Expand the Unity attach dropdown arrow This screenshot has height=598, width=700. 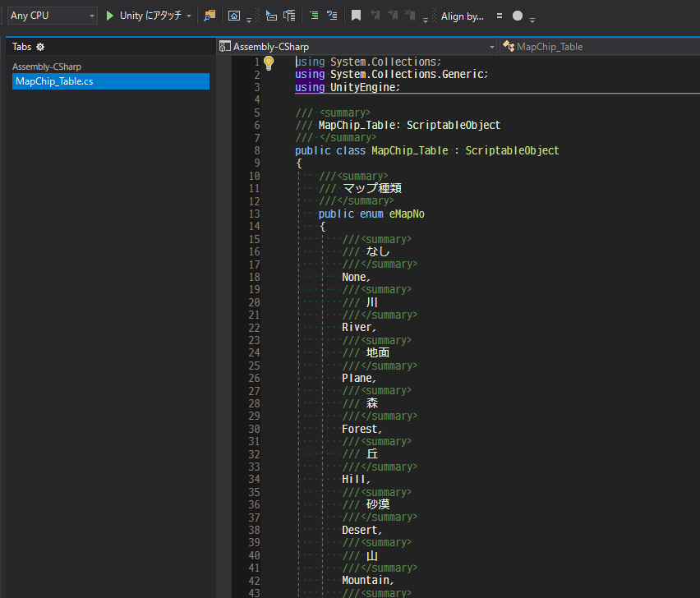pyautogui.click(x=189, y=16)
